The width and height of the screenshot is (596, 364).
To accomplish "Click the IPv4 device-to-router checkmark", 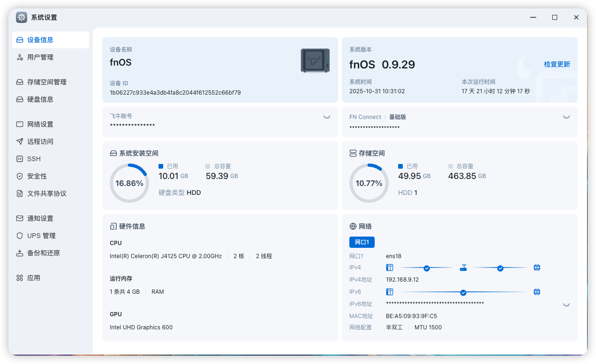I will (x=427, y=268).
